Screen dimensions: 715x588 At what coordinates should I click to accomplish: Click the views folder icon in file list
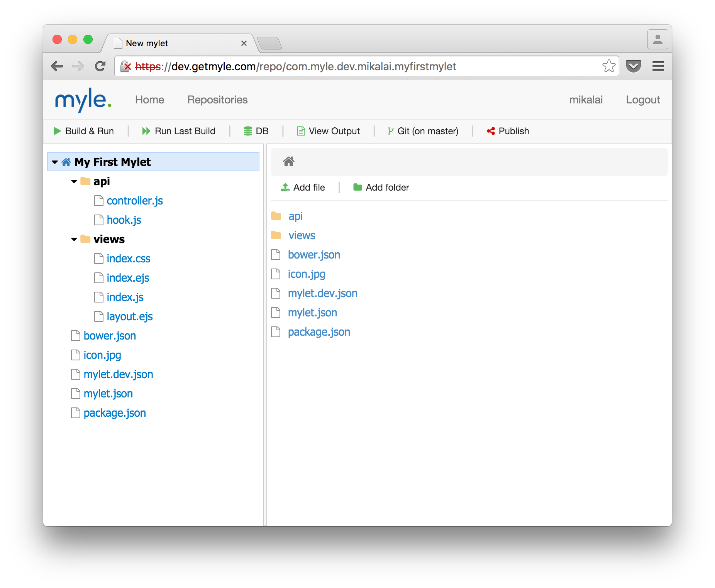[276, 235]
